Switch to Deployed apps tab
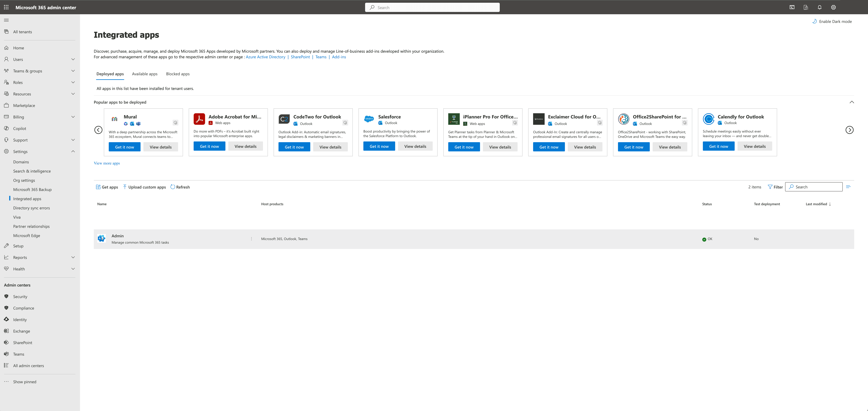This screenshot has width=868, height=411. (110, 74)
